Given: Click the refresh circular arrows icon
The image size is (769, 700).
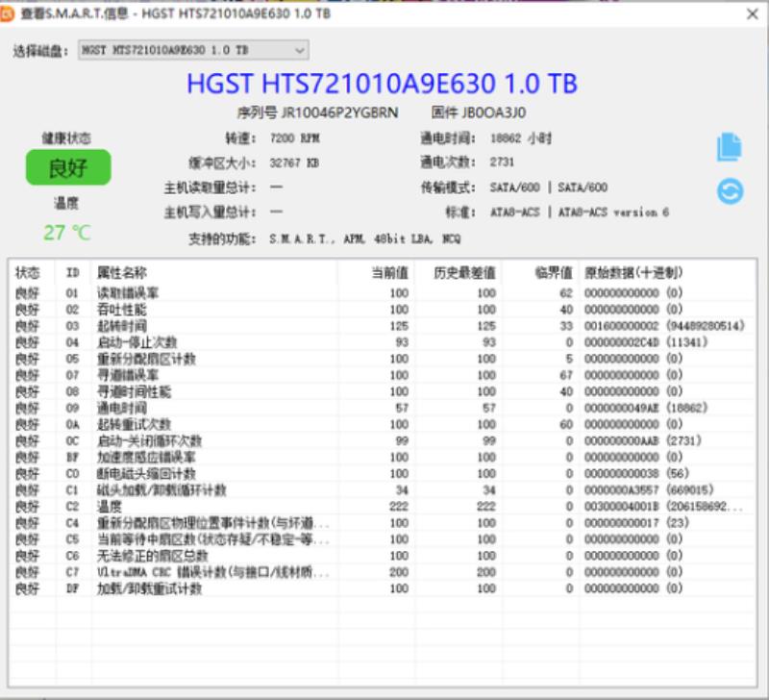Looking at the screenshot, I should point(730,191).
